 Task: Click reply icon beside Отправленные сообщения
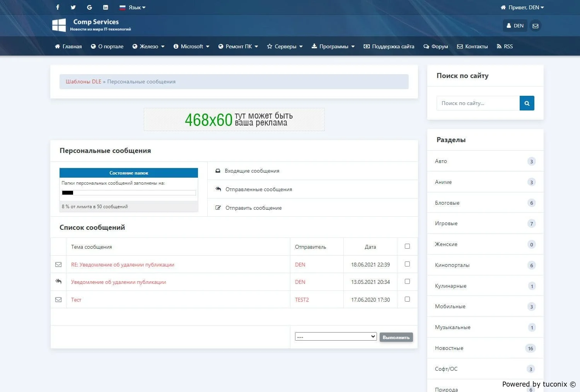[218, 189]
